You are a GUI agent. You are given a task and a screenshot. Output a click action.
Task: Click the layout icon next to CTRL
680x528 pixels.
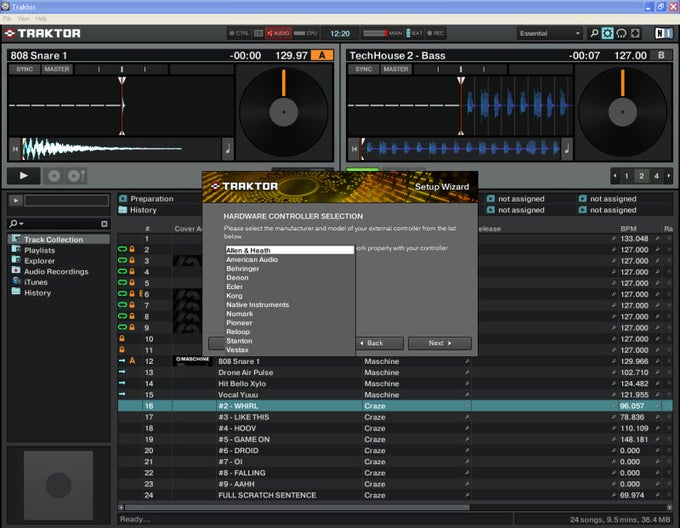tap(258, 33)
